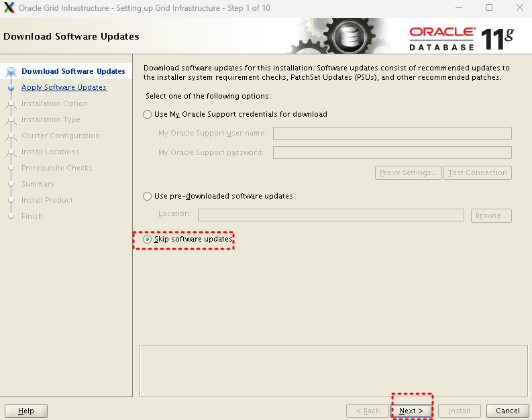Viewport: 532px width, 420px height.
Task: Click Summary step label
Action: (38, 184)
